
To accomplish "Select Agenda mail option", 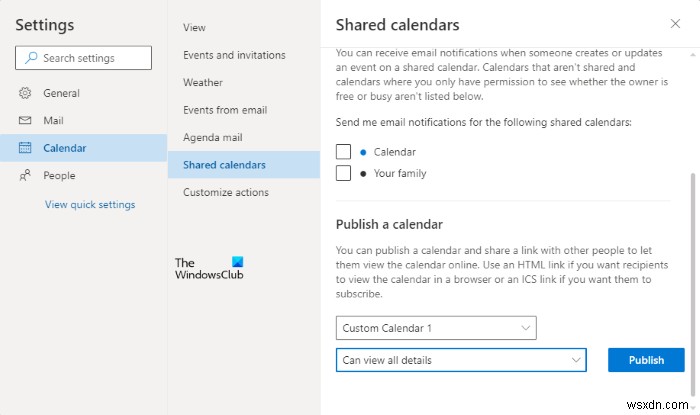I will 213,137.
